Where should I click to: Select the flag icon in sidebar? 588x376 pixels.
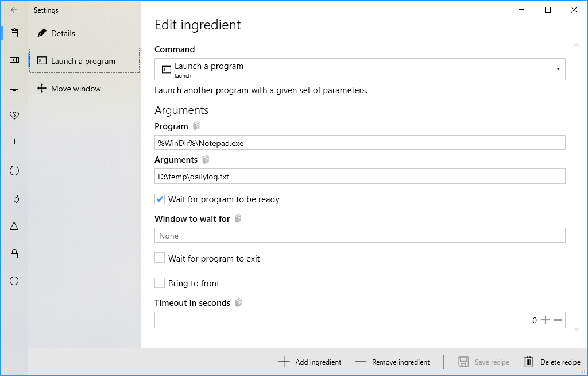pyautogui.click(x=14, y=143)
